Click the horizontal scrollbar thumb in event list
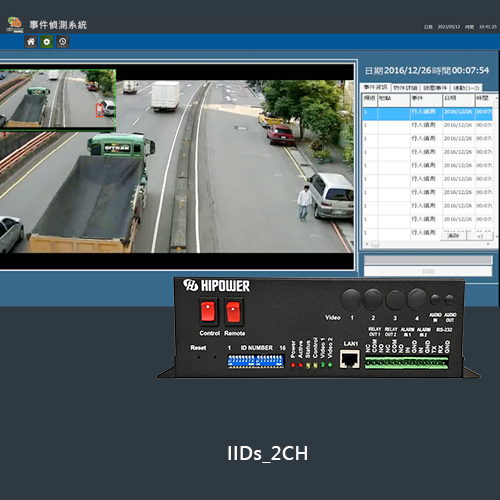This screenshot has width=500, height=500. click(375, 244)
